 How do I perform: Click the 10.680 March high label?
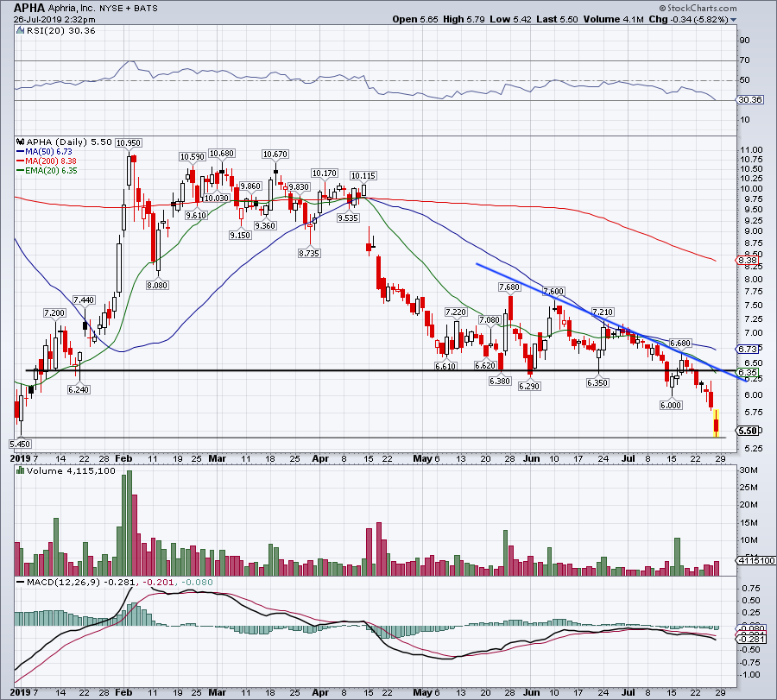(222, 153)
